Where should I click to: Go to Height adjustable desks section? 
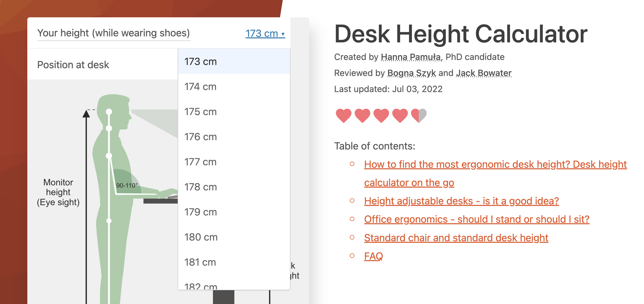pos(461,201)
